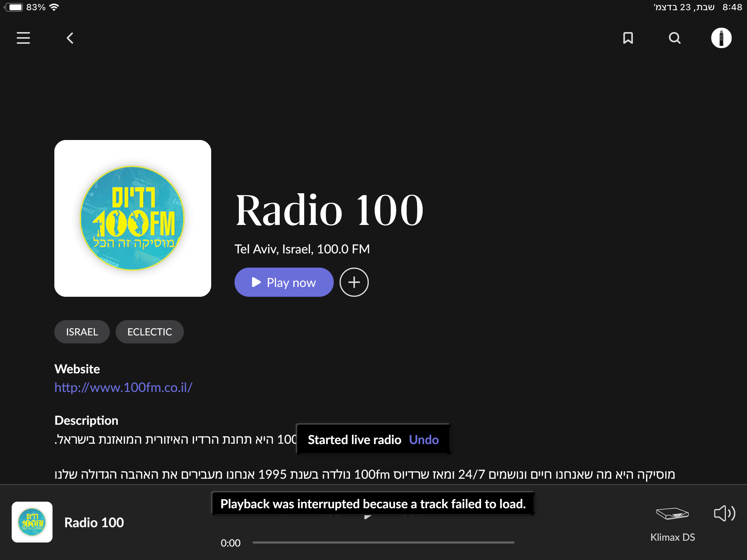The height and width of the screenshot is (560, 747).
Task: Add Radio 100 using the plus icon
Action: point(353,282)
